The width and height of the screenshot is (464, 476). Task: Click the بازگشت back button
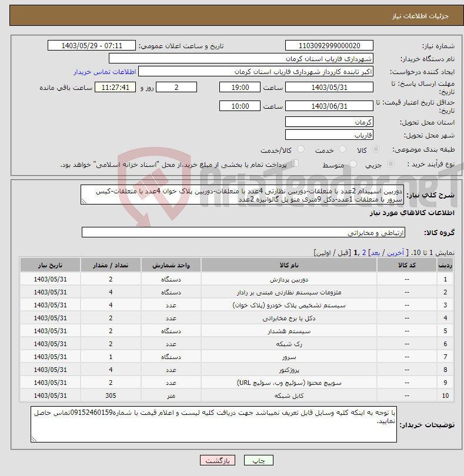point(218,460)
